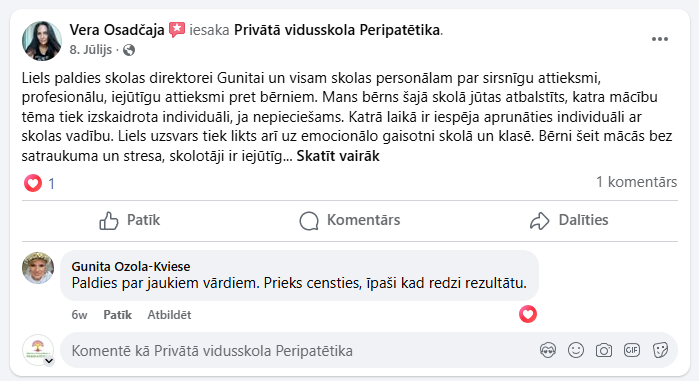Image resolution: width=699 pixels, height=381 pixels.
Task: Click the recommendation star badge icon
Action: (177, 30)
